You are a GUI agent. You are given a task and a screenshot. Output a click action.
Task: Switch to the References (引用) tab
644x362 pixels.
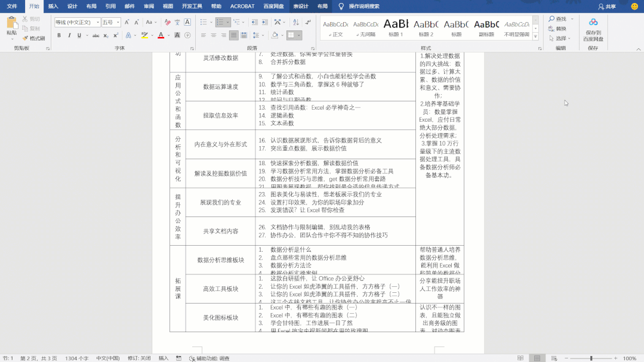click(110, 6)
